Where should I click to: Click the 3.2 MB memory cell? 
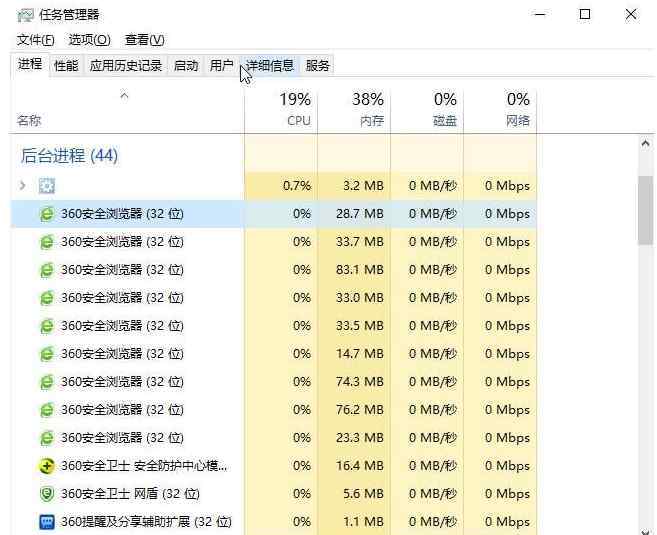(354, 186)
